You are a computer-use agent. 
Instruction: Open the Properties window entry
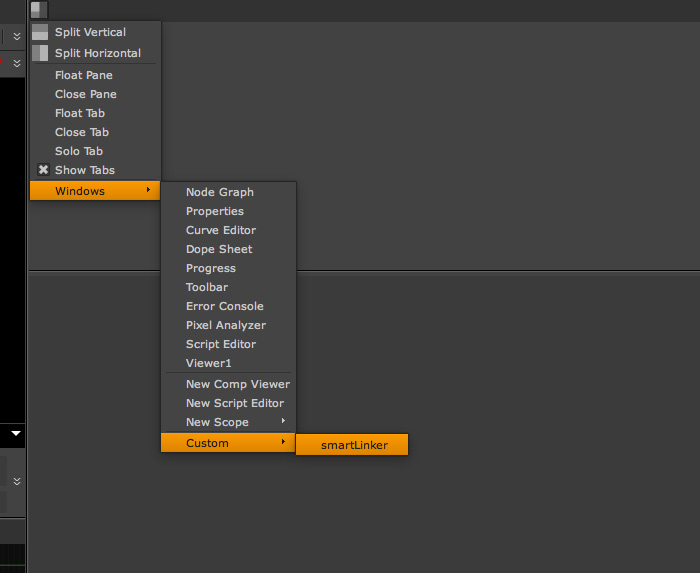tap(214, 211)
